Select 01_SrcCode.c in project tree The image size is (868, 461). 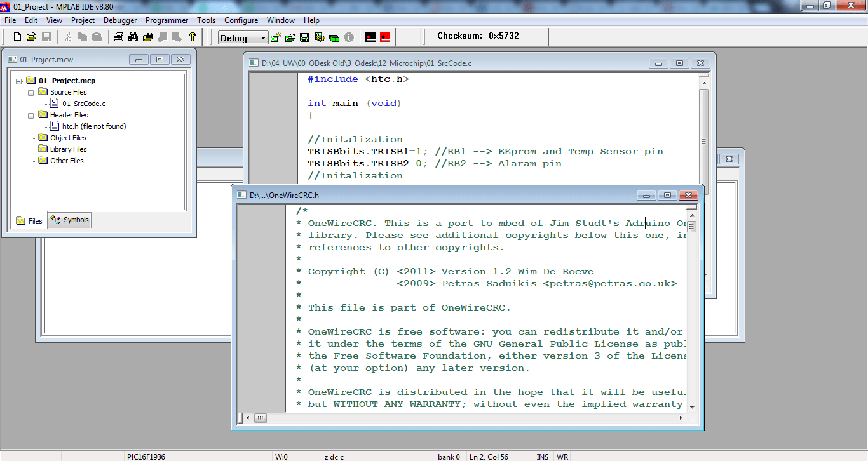click(84, 104)
